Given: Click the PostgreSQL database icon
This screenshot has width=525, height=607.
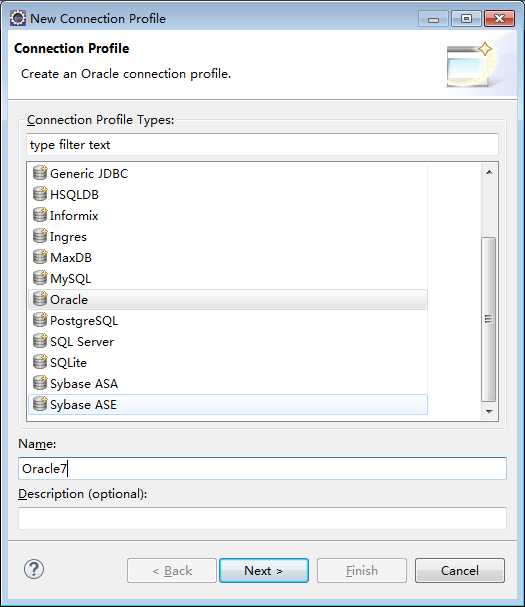Looking at the screenshot, I should point(40,320).
